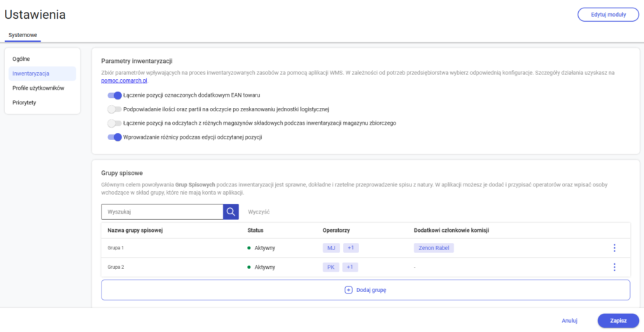The height and width of the screenshot is (332, 644).
Task: Enable Podpowiadanie ilości oraz partii na odczycie
Action: [x=114, y=109]
